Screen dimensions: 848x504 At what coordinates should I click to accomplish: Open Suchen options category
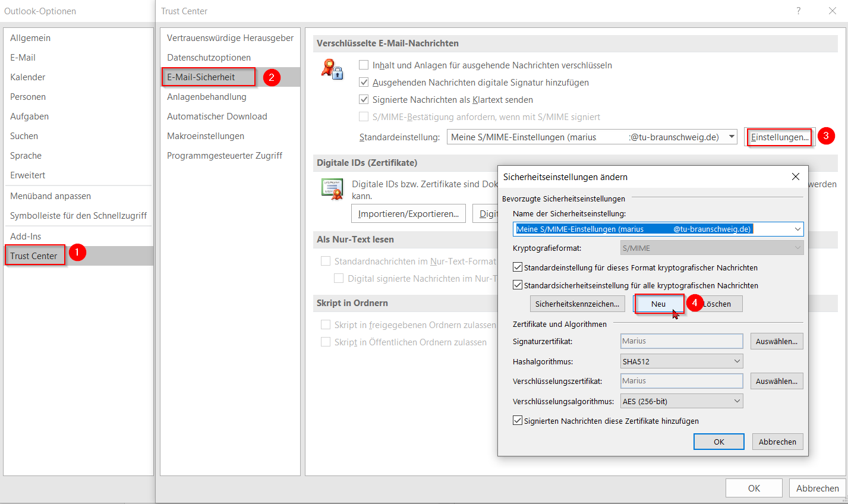pos(78,136)
